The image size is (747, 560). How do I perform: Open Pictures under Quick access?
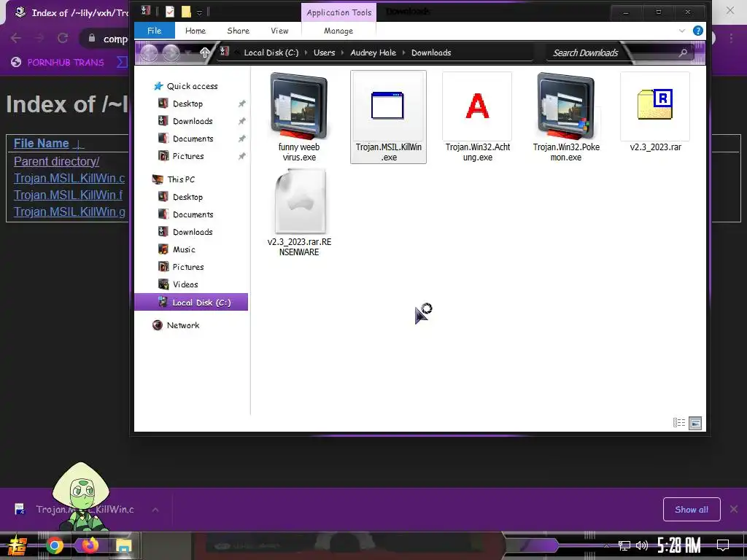[187, 156]
